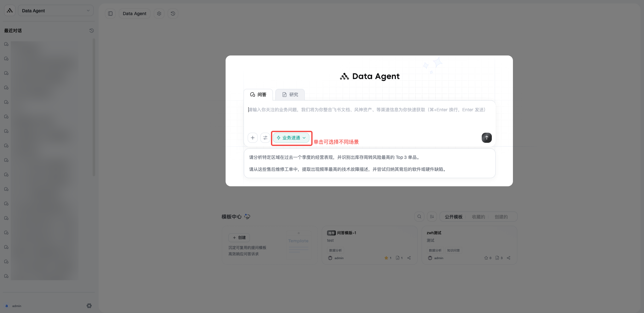Click the 创建 template button
The height and width of the screenshot is (313, 644).
[x=239, y=237]
